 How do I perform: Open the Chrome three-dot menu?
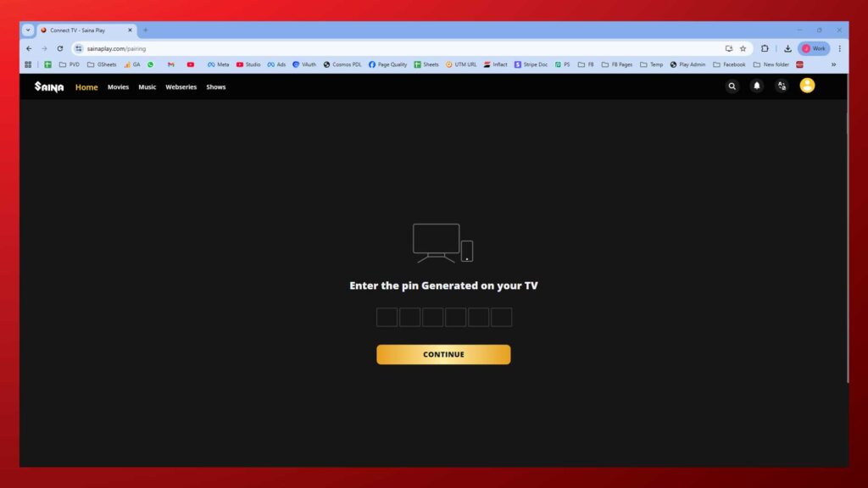(839, 48)
